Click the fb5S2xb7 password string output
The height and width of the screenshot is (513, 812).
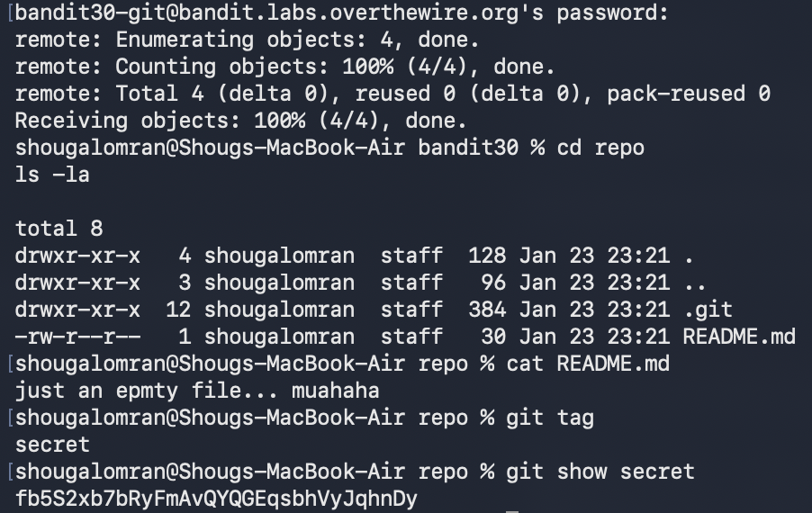pyautogui.click(x=216, y=499)
